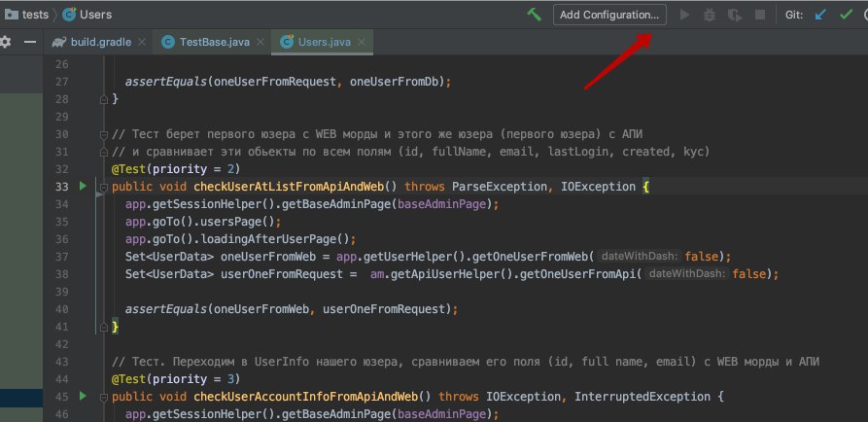Click loadingAfterUserPage() call on line 36
The height and width of the screenshot is (422, 868).
coord(275,239)
